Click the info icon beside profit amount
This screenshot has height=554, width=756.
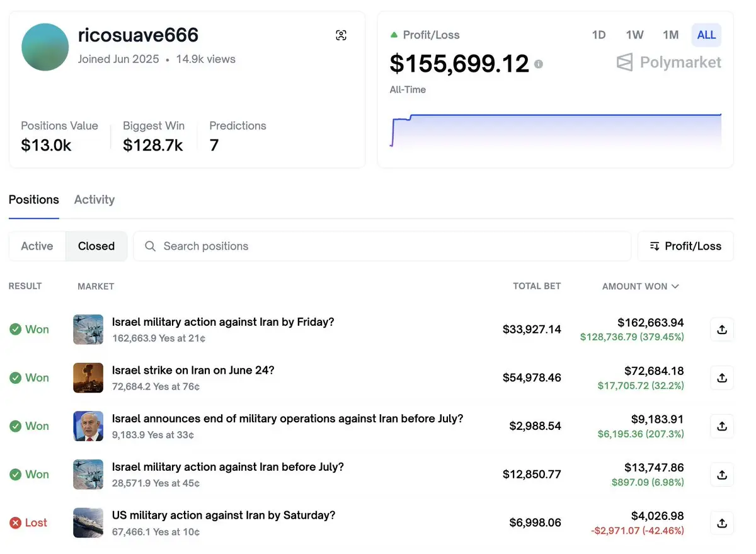538,64
